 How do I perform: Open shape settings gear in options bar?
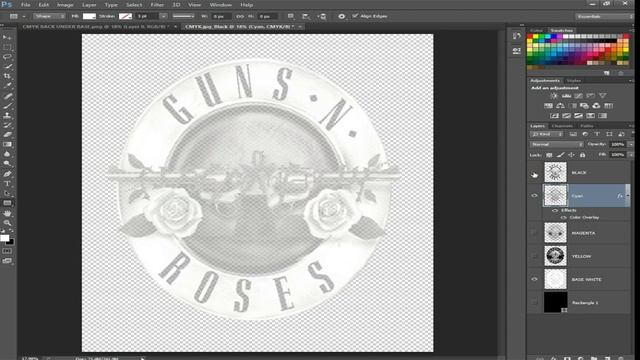click(342, 16)
